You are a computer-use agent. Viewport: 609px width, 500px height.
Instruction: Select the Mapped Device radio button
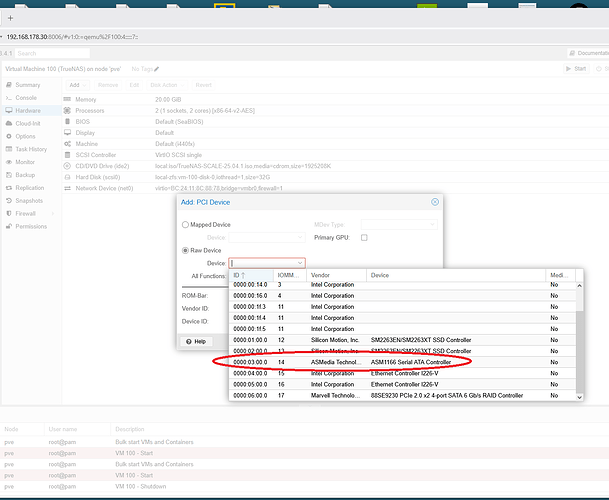[185, 225]
